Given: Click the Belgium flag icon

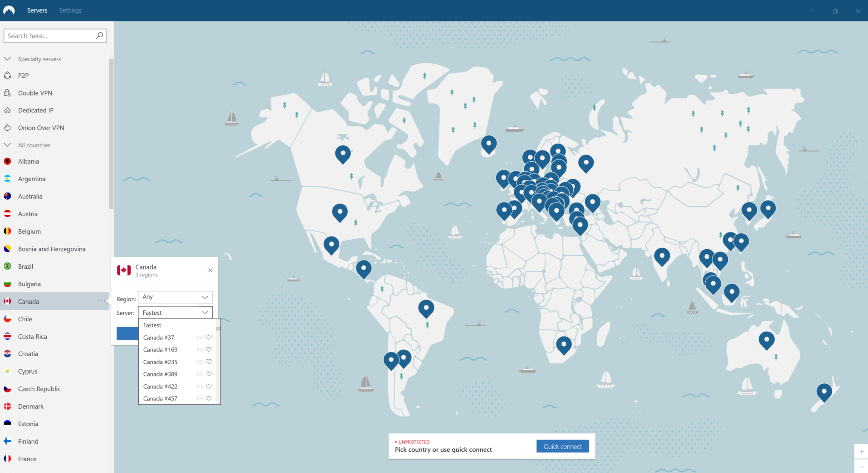Looking at the screenshot, I should [x=7, y=231].
